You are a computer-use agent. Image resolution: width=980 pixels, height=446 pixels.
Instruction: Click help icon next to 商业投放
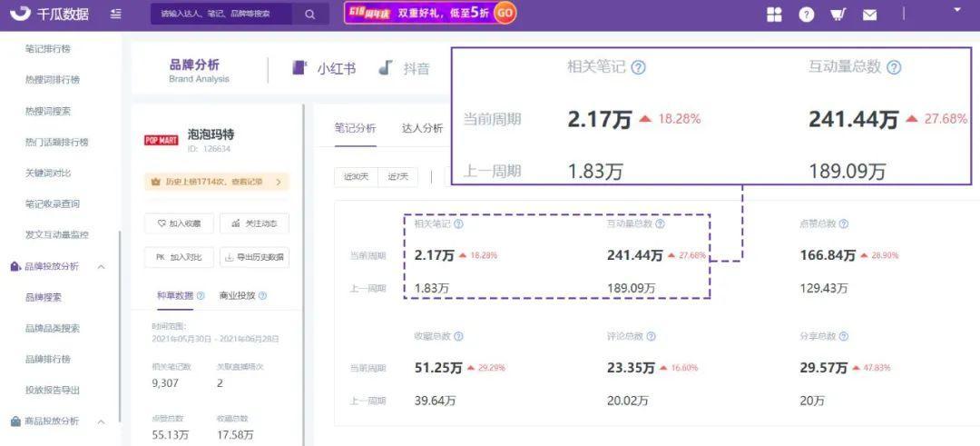point(262,296)
